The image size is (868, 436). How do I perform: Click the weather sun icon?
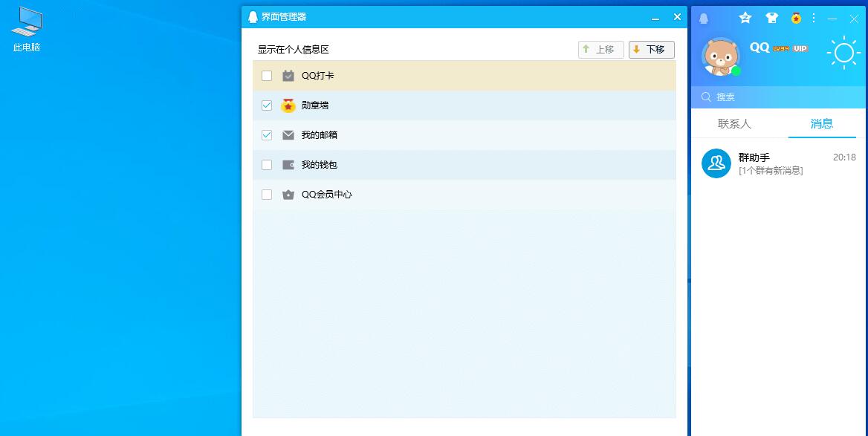pos(844,53)
